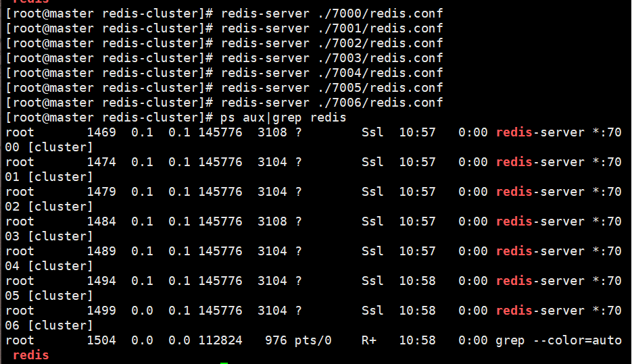632x364 pixels.
Task: Click PID 1499 in process list
Action: (x=101, y=311)
